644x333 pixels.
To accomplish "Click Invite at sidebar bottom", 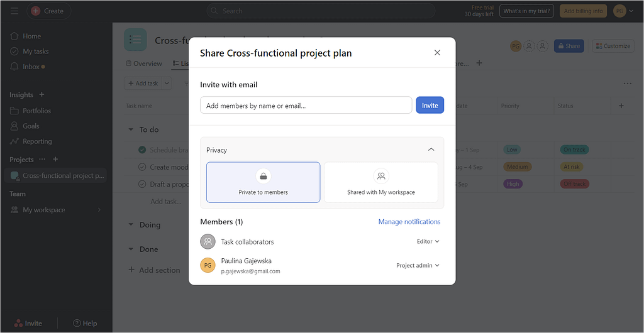I will (x=28, y=323).
